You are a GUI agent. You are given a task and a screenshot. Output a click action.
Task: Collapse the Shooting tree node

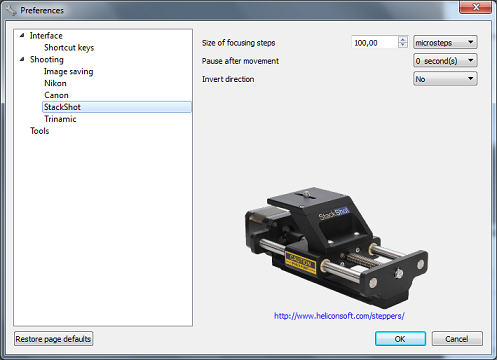tap(22, 59)
